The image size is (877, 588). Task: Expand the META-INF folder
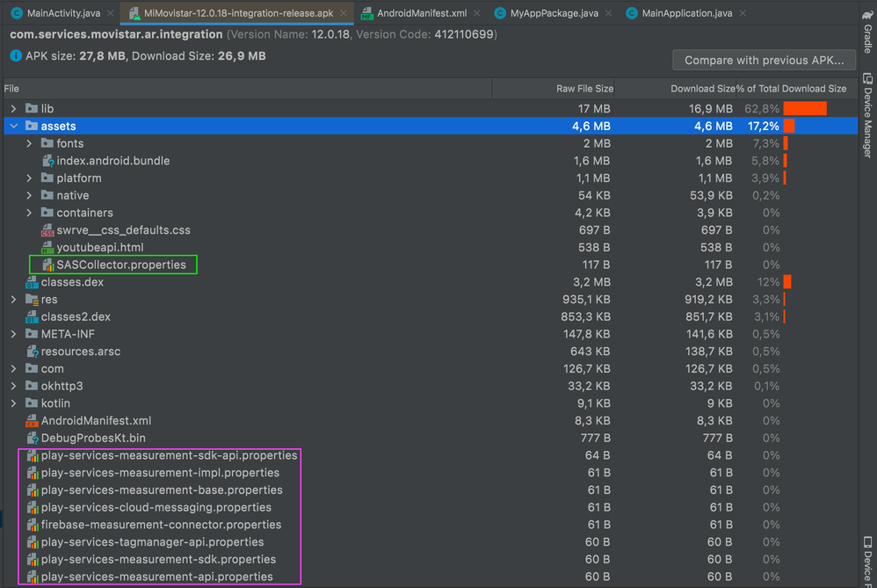[13, 334]
